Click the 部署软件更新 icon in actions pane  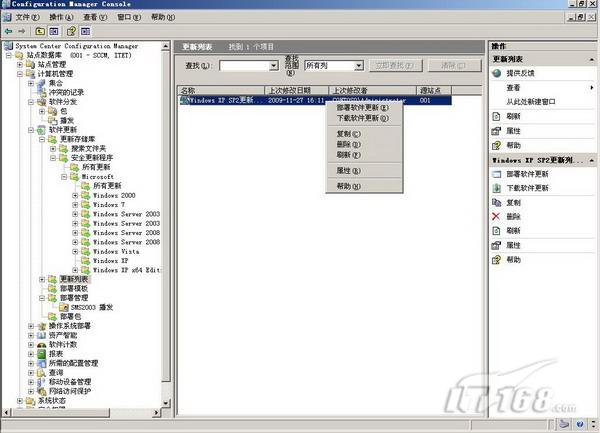point(497,174)
